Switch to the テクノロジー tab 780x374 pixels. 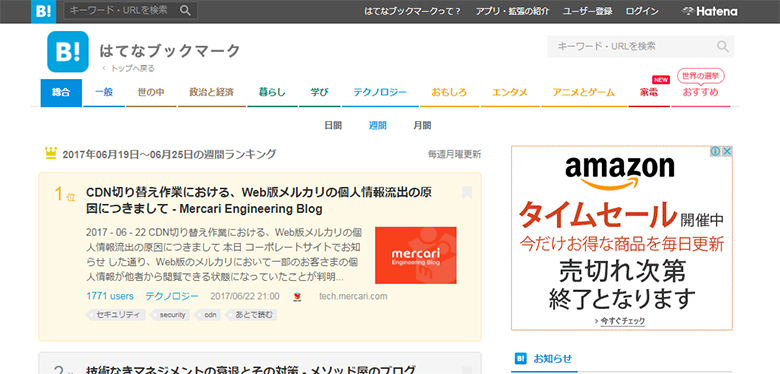point(380,93)
